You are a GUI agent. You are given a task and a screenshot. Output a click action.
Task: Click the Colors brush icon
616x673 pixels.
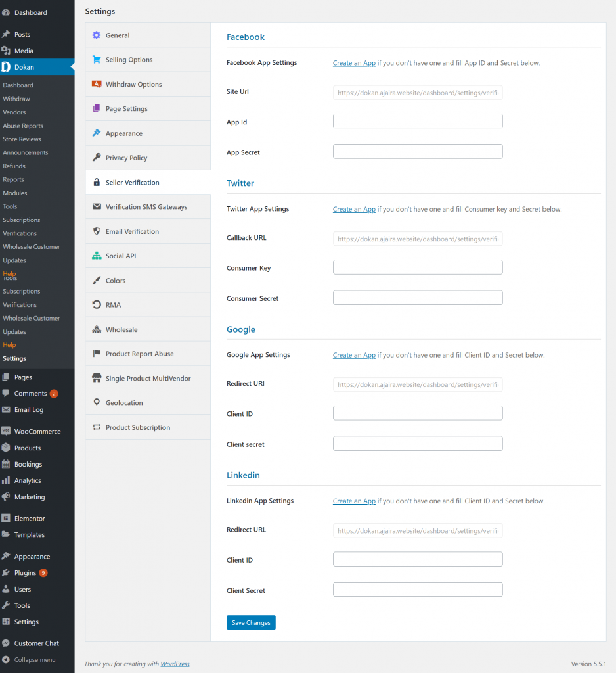click(x=97, y=280)
